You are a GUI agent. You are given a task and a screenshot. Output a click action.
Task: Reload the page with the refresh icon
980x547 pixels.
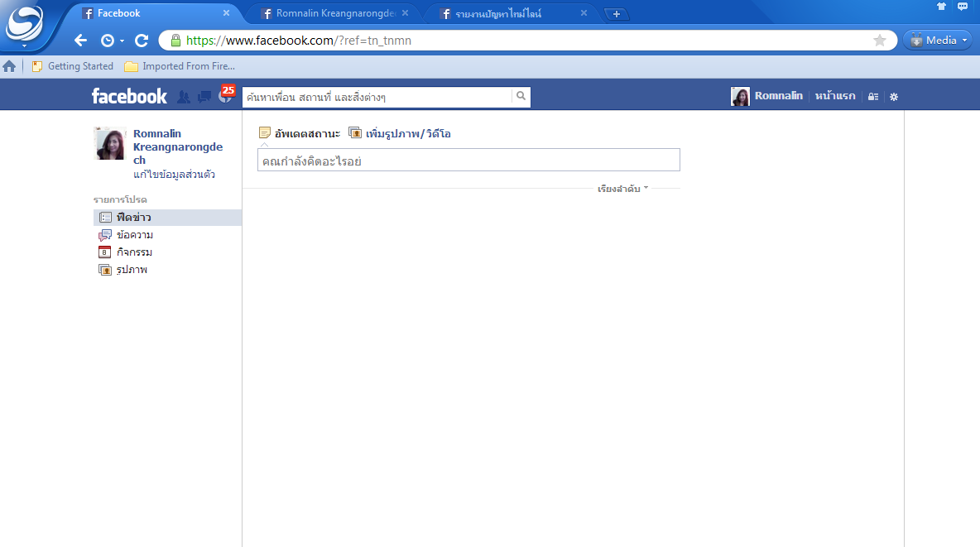(142, 41)
